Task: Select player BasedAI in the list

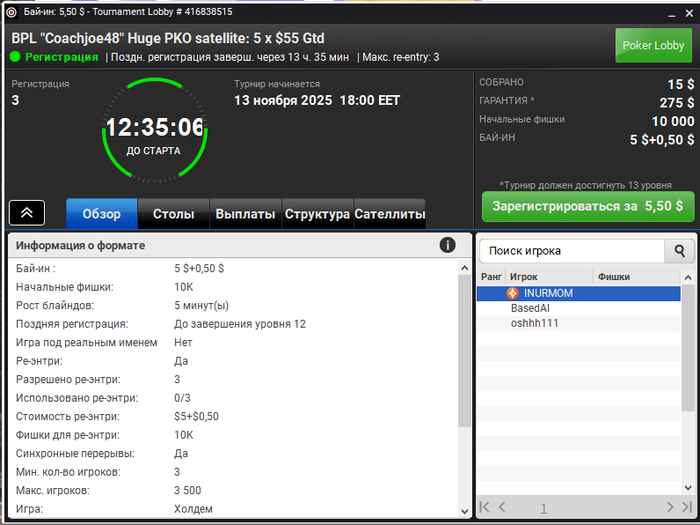Action: click(579, 308)
